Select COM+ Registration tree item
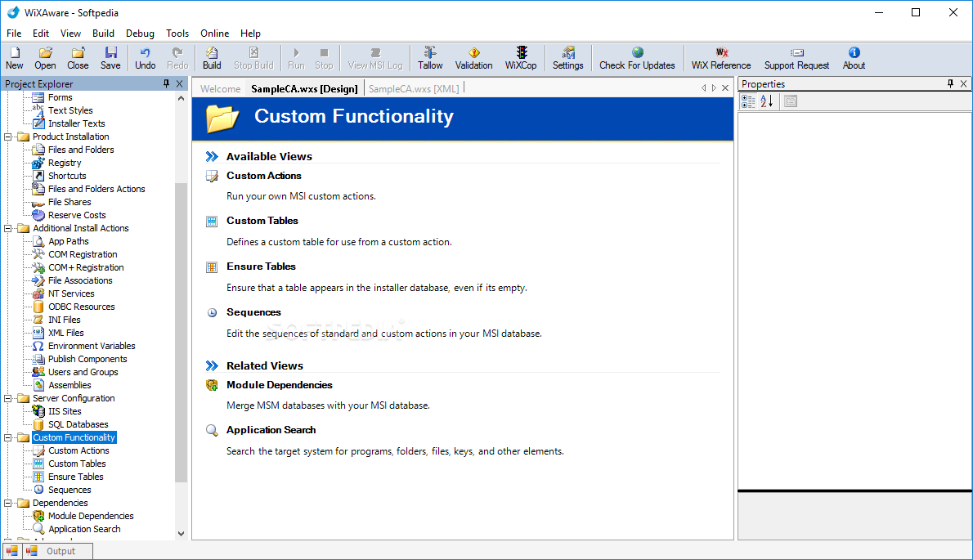This screenshot has height=560, width=973. (86, 267)
